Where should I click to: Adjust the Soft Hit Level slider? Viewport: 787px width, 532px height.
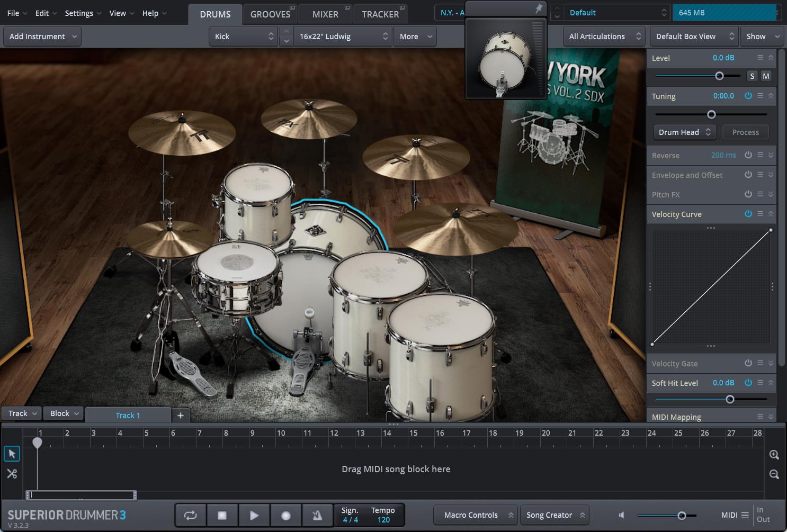[730, 399]
